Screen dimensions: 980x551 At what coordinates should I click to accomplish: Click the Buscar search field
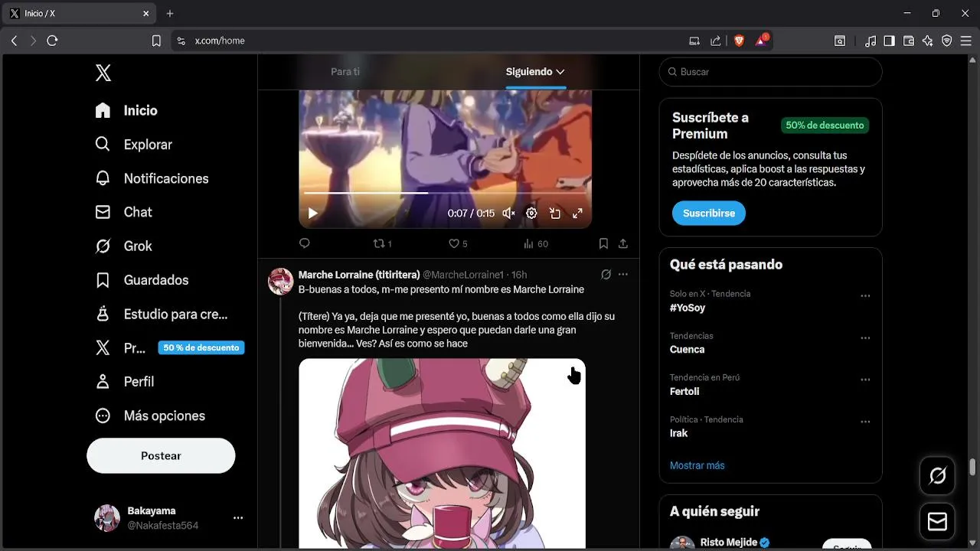pos(770,72)
